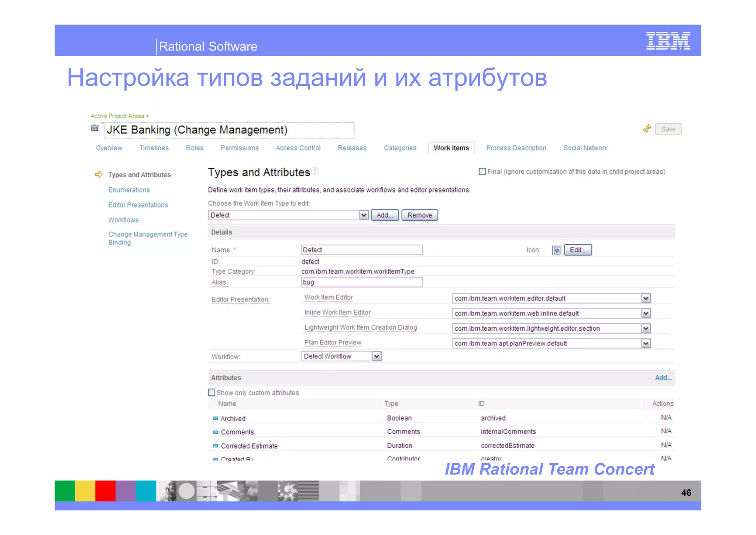Screen dimensions: 756x535
Task: Open Change Management Type Binding link
Action: [x=148, y=238]
